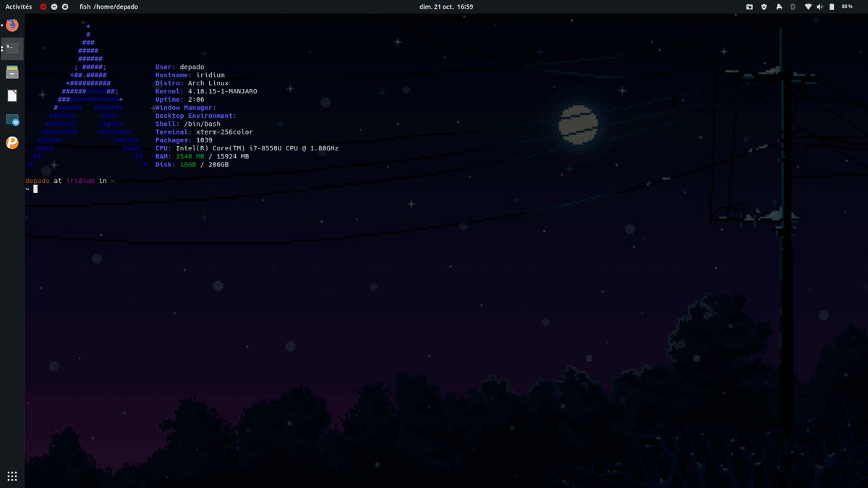This screenshot has width=868, height=488.
Task: Toggle Wi-Fi using the network icon
Action: point(808,6)
